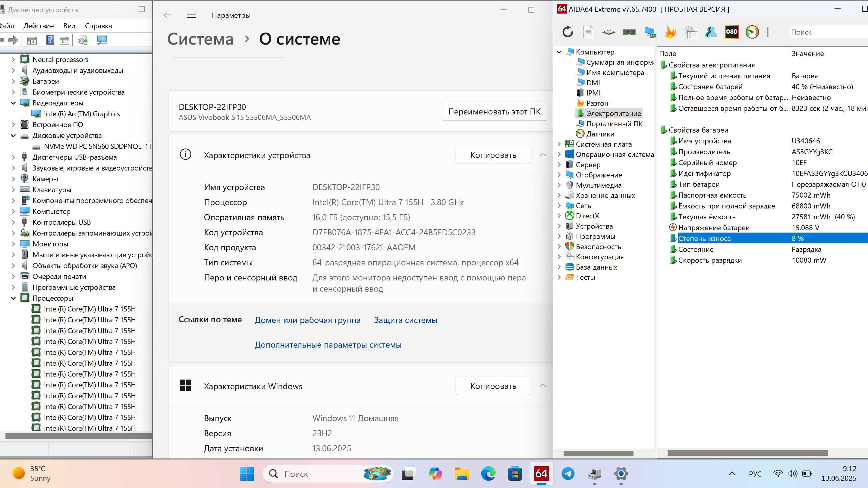This screenshot has height=488, width=868.
Task: Collapse Процессоры node in Device Manager
Action: [x=13, y=299]
